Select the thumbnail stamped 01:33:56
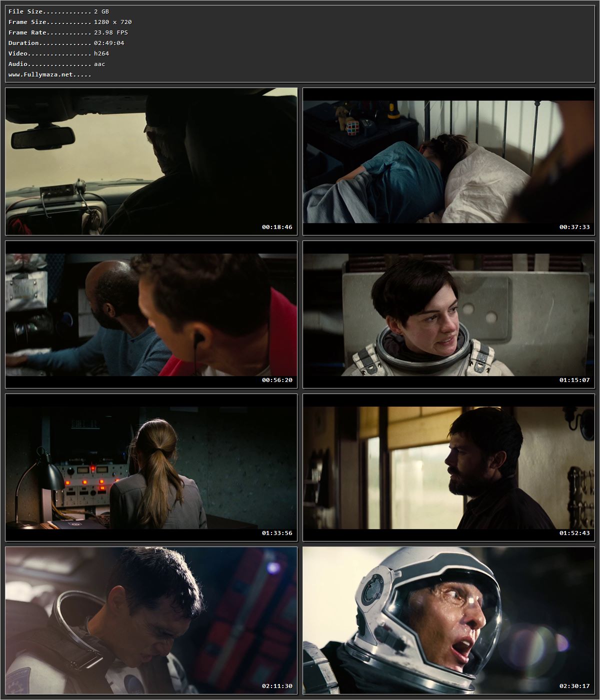 (151, 467)
